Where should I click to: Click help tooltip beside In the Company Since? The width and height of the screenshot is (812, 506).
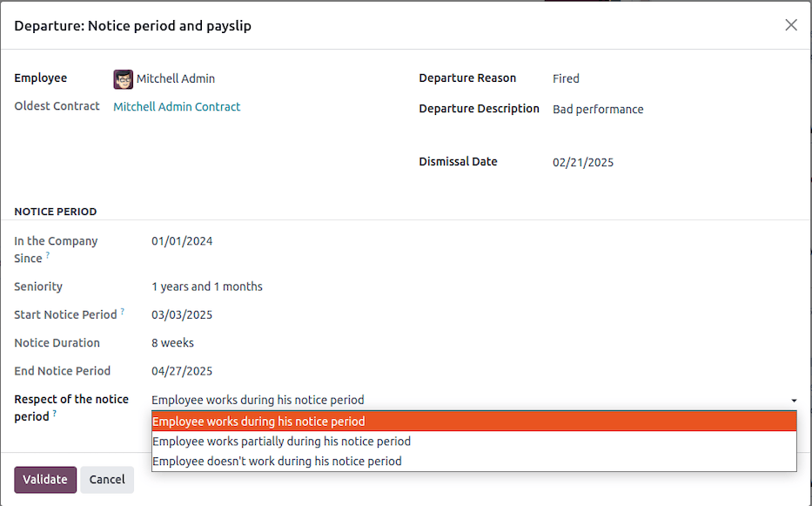[48, 256]
